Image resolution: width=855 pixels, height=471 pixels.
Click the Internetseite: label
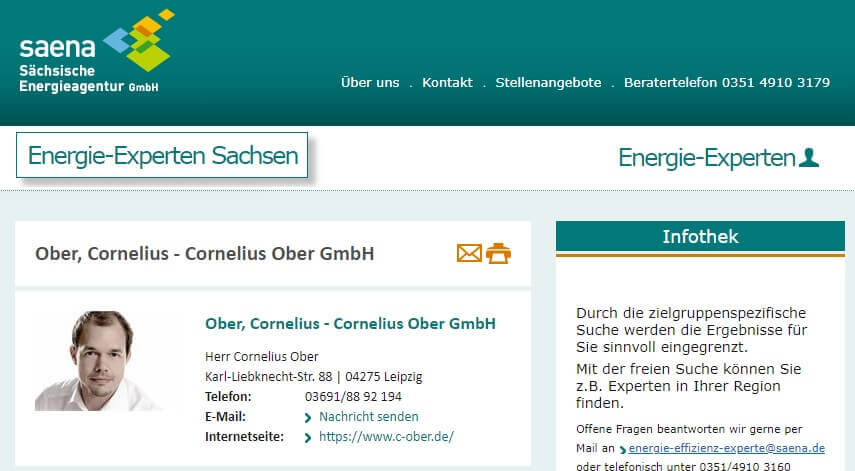[244, 437]
